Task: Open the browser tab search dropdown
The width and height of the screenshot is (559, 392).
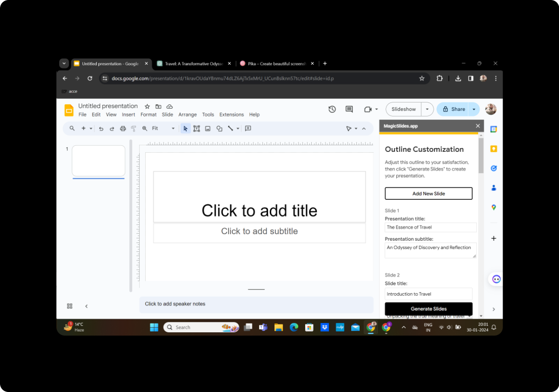Action: tap(64, 63)
